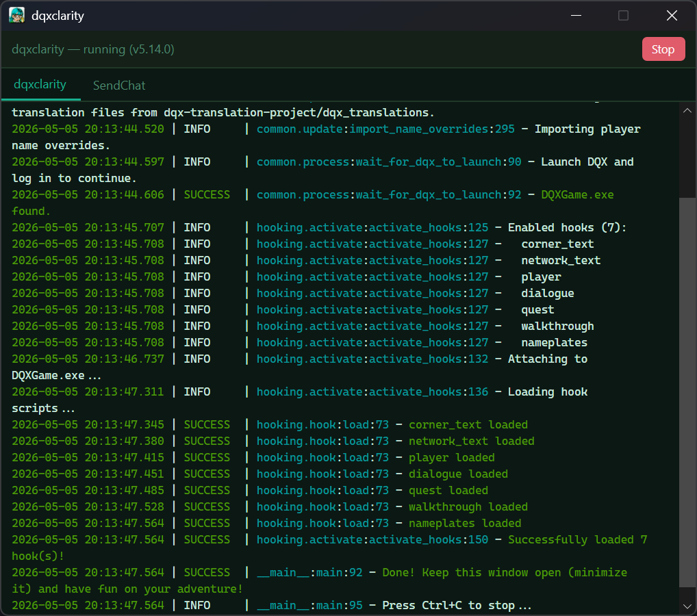Click the 'walkthrough loaded' log line
Image resolution: width=697 pixels, height=616 pixels.
coord(468,507)
